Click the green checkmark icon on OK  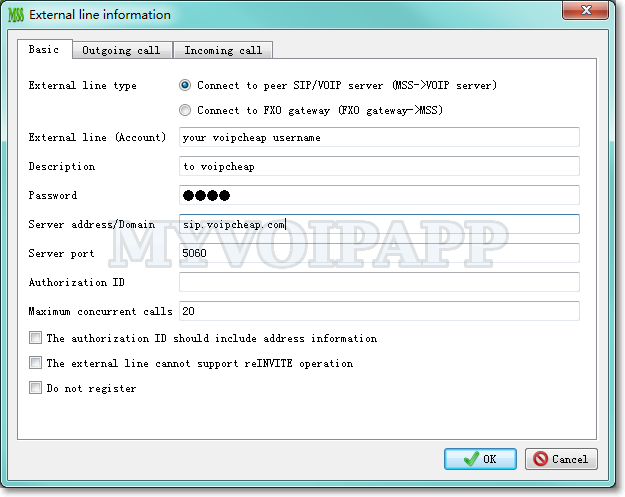pos(472,459)
